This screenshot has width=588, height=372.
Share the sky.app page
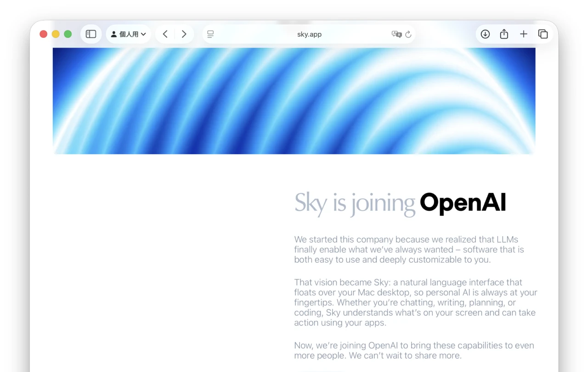pyautogui.click(x=504, y=34)
